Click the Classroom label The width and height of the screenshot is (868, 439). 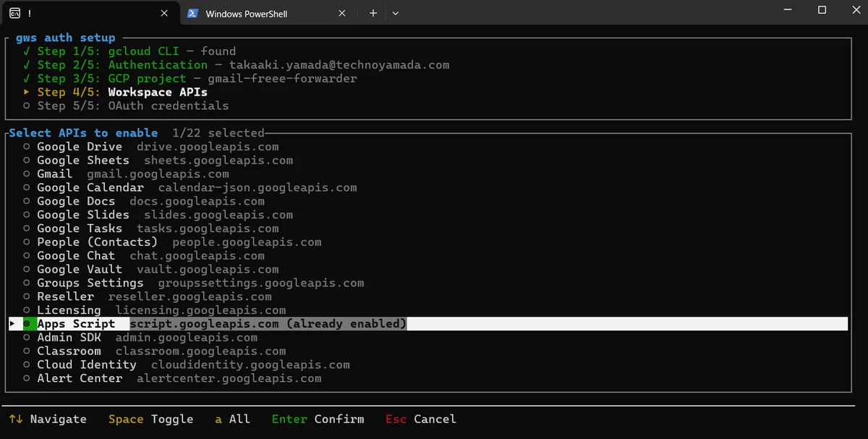69,351
